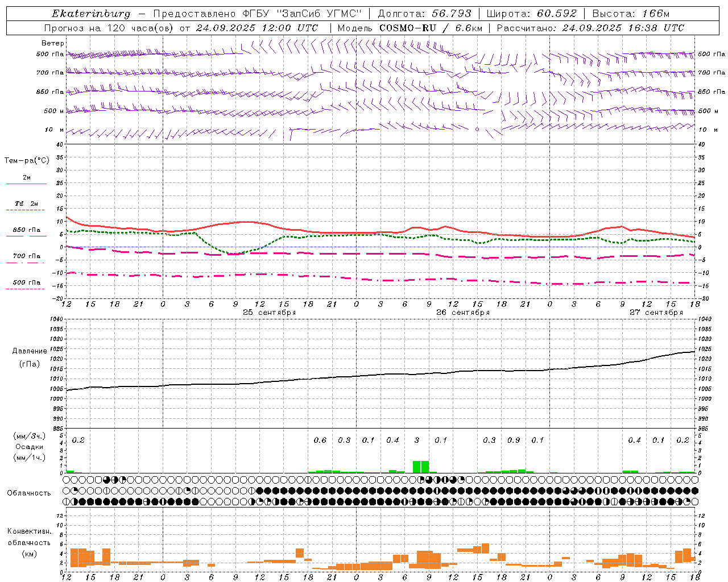The image size is (728, 582).
Task: Click the '500 м' label left of wind panel
Action: (54, 111)
